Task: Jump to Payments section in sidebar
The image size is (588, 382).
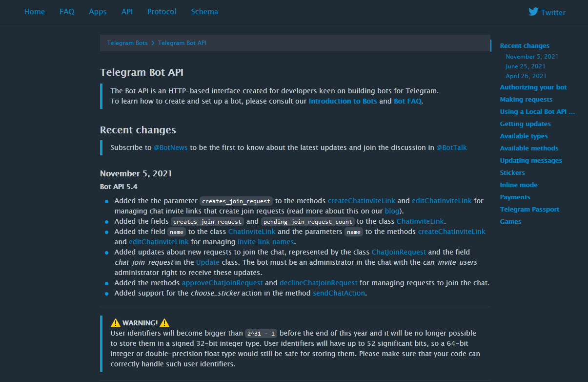Action: click(515, 197)
